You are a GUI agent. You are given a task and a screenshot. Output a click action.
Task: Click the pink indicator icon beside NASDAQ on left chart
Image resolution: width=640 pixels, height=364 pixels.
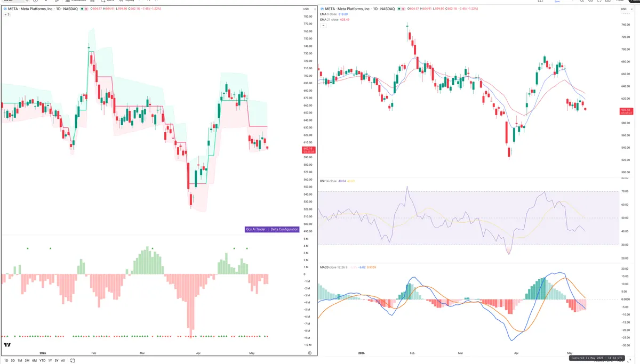86,9
